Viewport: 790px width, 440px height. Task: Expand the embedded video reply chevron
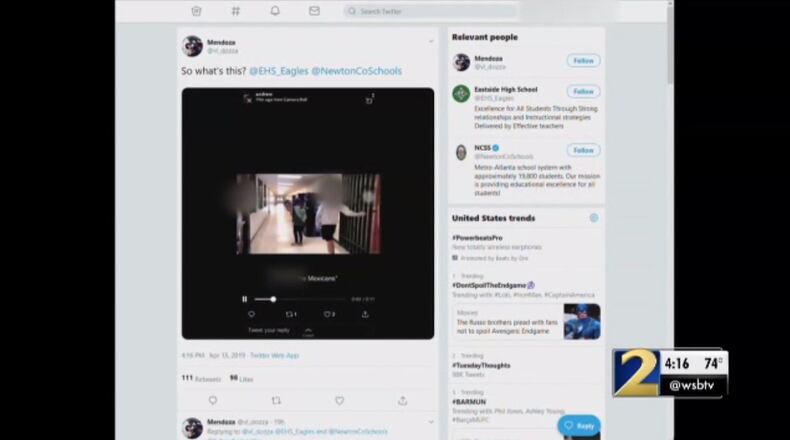(x=308, y=330)
